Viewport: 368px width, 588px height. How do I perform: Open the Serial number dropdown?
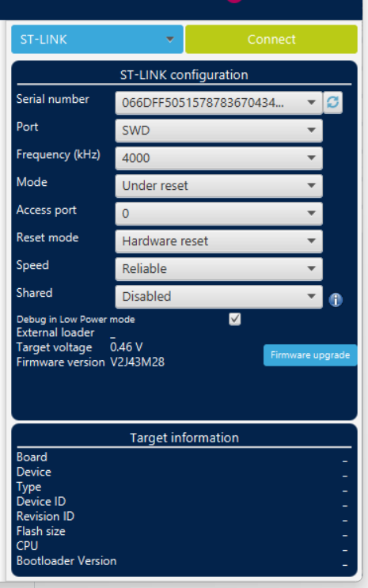point(218,103)
